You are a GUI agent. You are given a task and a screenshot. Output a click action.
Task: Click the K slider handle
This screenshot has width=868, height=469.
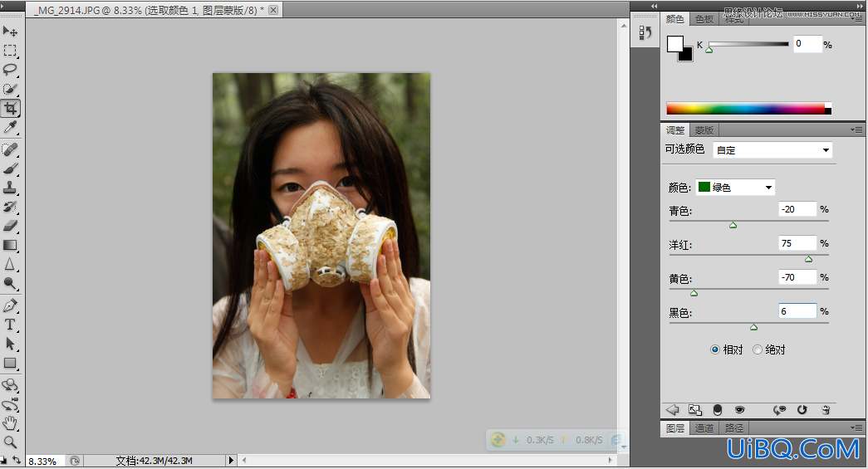[709, 50]
